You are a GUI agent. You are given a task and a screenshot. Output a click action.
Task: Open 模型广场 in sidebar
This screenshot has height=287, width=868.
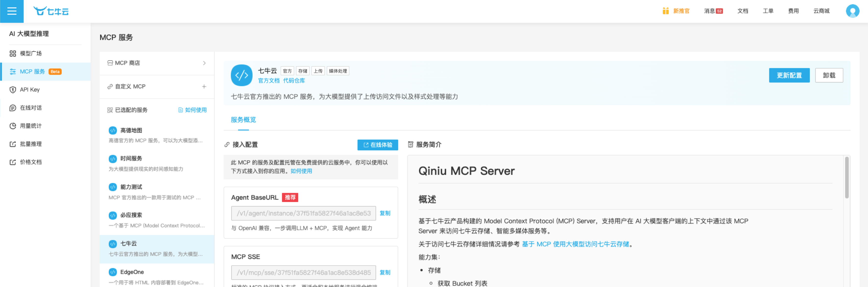click(46, 53)
